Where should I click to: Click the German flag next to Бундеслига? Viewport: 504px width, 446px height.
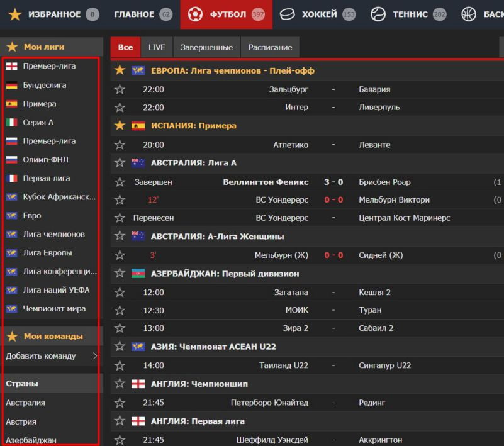(x=11, y=85)
